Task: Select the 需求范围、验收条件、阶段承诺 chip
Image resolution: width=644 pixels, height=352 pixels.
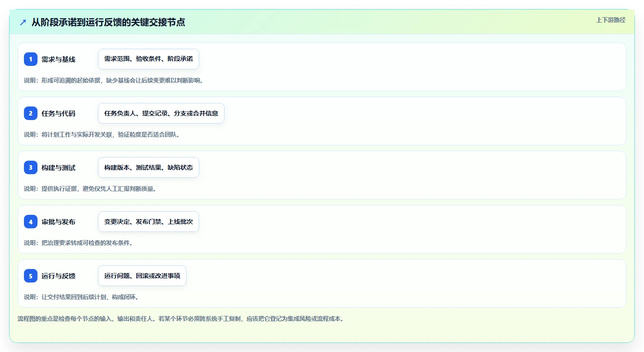Action: tap(149, 59)
